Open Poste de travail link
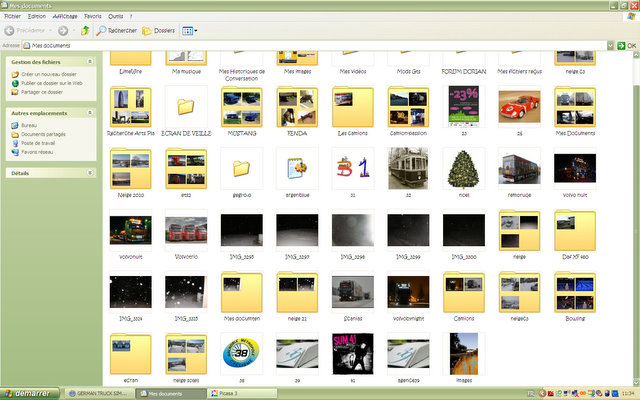This screenshot has height=400, width=640. [x=38, y=143]
